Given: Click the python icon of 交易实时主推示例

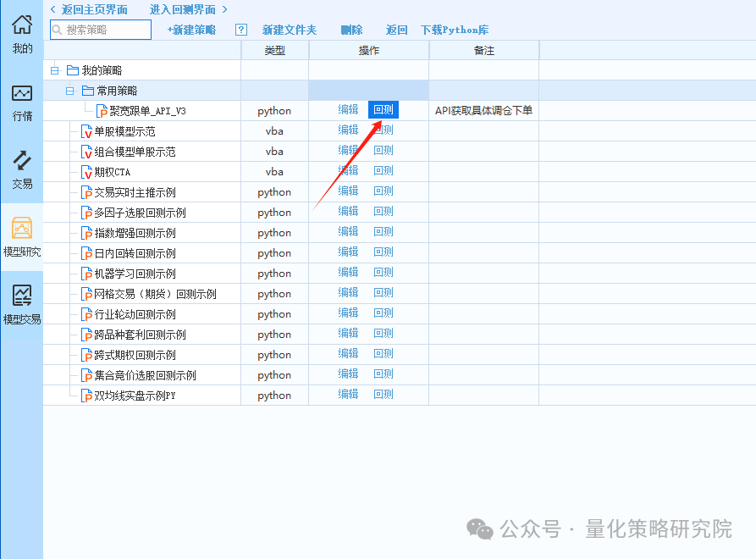Looking at the screenshot, I should pos(86,192).
